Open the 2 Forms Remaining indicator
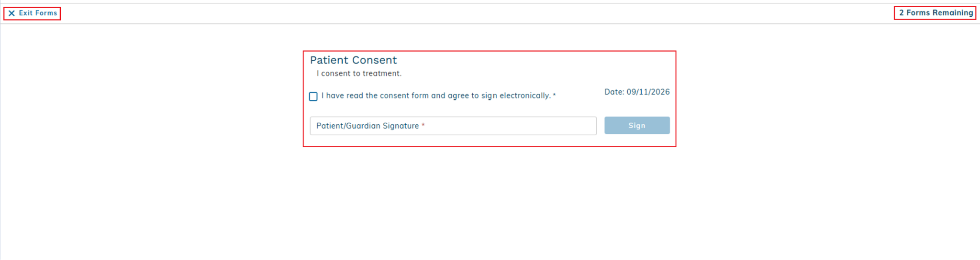The height and width of the screenshot is (260, 980). coord(935,13)
